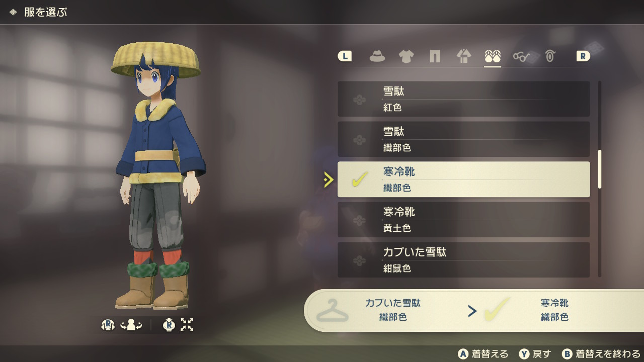Toggle checkmark on 寒冷靴 織部色 item

[x=359, y=179]
